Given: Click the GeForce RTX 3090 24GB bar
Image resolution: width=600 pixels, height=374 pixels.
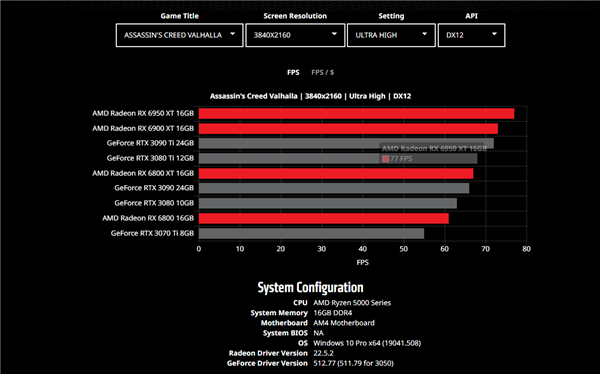Looking at the screenshot, I should pos(334,188).
